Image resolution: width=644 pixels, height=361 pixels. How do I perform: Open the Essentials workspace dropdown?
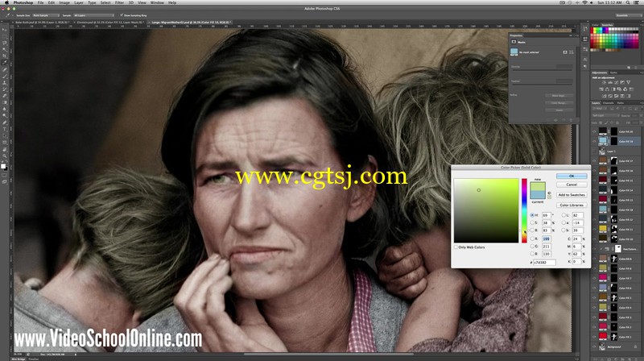[x=628, y=15]
